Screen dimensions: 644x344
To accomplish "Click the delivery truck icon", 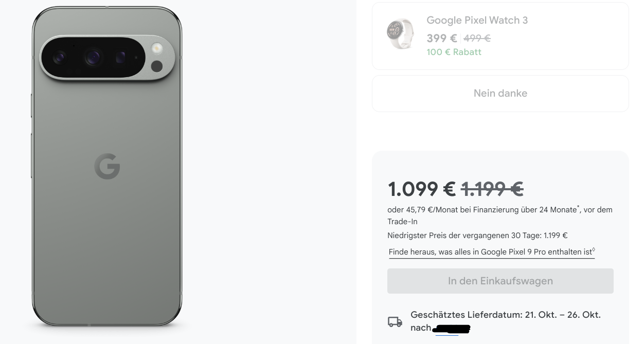I will pyautogui.click(x=395, y=322).
